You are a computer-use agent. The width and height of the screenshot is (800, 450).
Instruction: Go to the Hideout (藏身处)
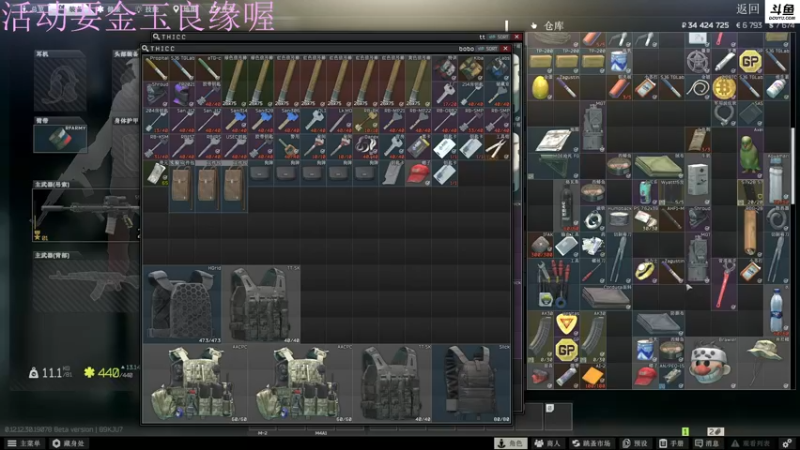coord(68,443)
